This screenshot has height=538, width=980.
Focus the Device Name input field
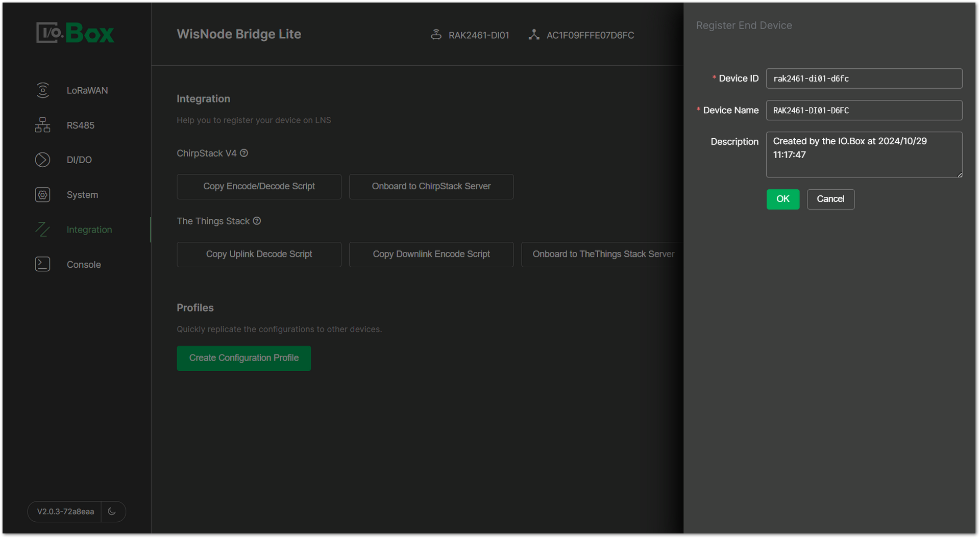pyautogui.click(x=864, y=110)
